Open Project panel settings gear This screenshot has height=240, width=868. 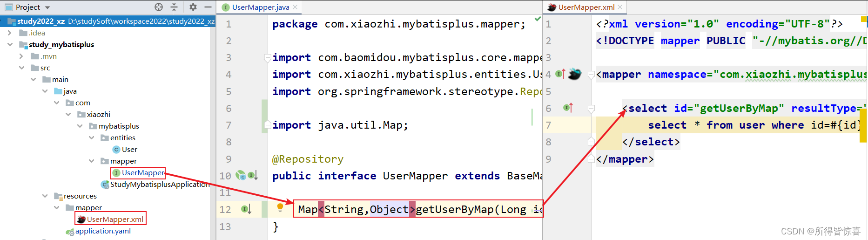pyautogui.click(x=193, y=7)
